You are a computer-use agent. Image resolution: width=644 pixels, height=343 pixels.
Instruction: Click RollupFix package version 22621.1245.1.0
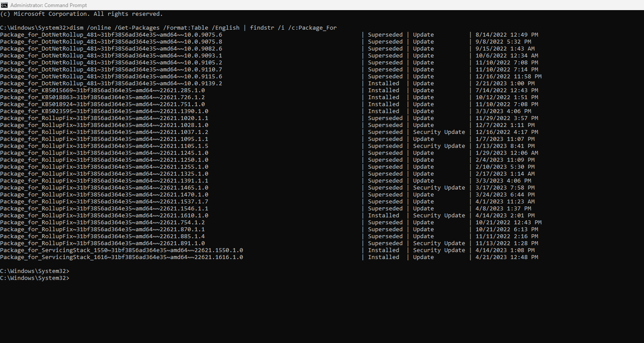click(x=104, y=153)
